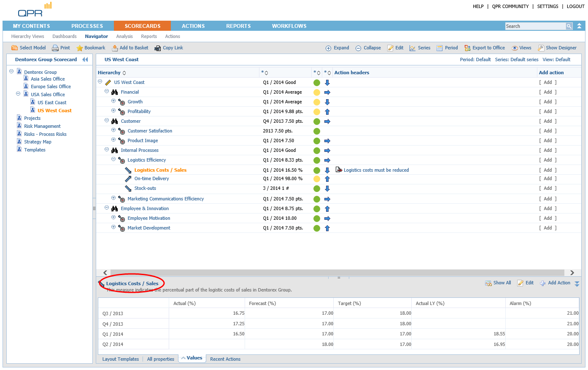Image resolution: width=588 pixels, height=370 pixels.
Task: Click the search magnifier icon
Action: [569, 26]
